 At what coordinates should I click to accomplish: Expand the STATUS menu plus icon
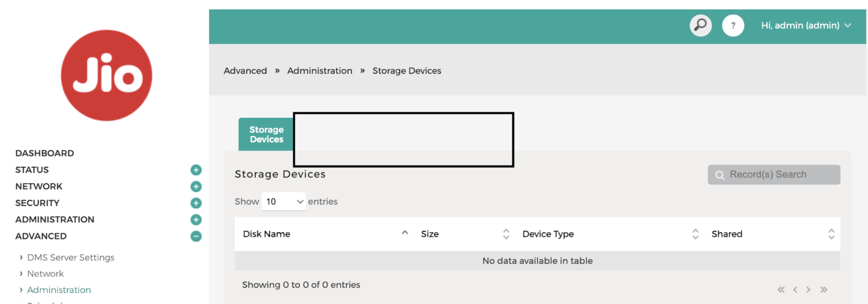click(x=196, y=170)
